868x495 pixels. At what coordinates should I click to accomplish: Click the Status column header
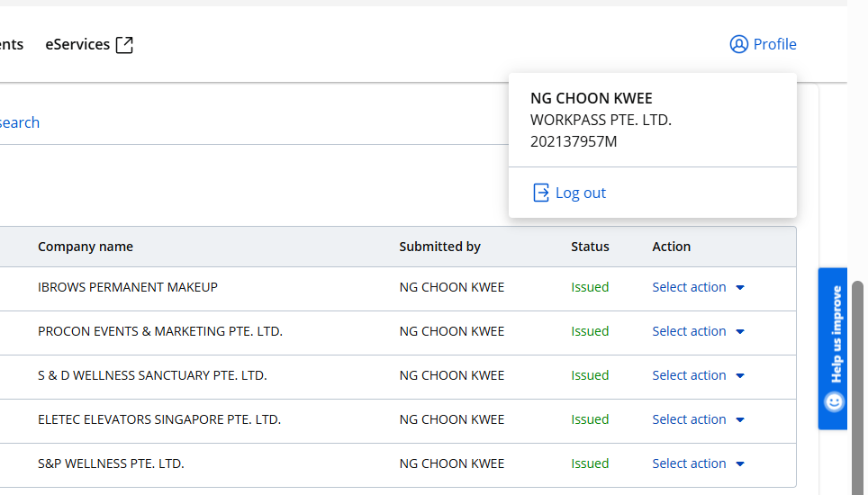pos(590,247)
